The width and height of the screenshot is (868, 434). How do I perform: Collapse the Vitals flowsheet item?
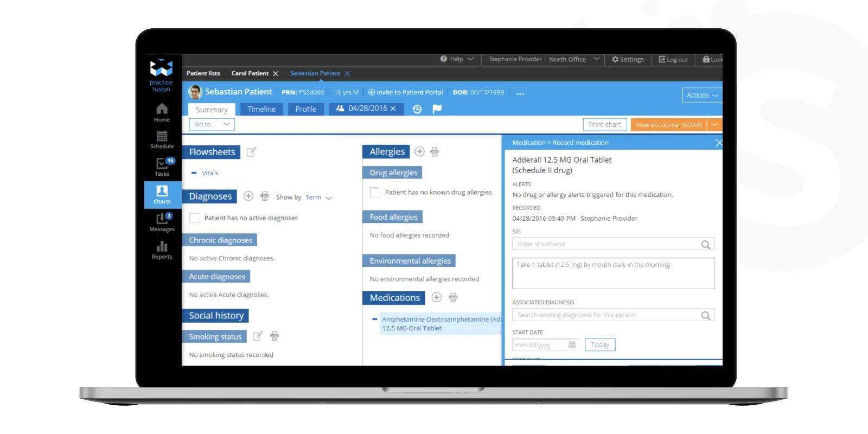click(x=194, y=173)
